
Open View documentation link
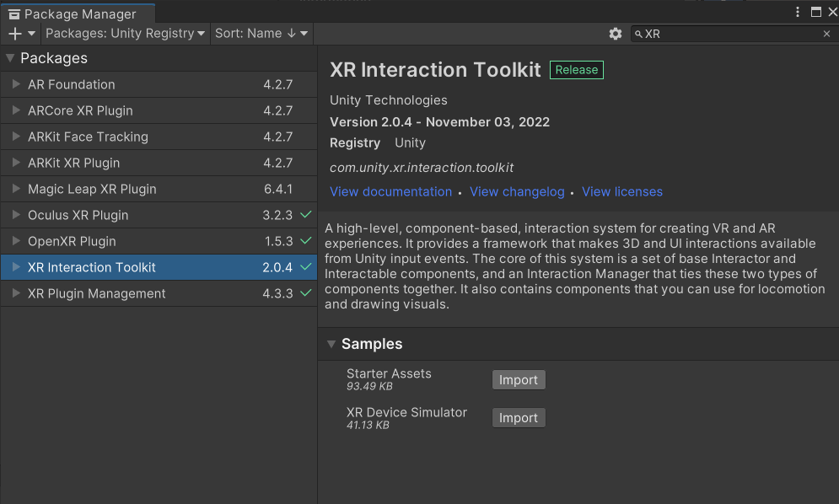click(x=390, y=191)
